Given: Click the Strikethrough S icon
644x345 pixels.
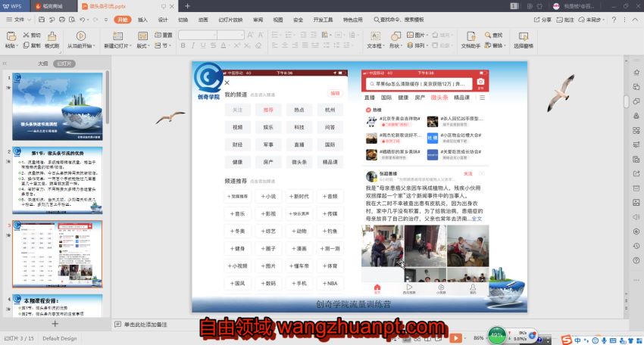Looking at the screenshot, I should [x=213, y=45].
